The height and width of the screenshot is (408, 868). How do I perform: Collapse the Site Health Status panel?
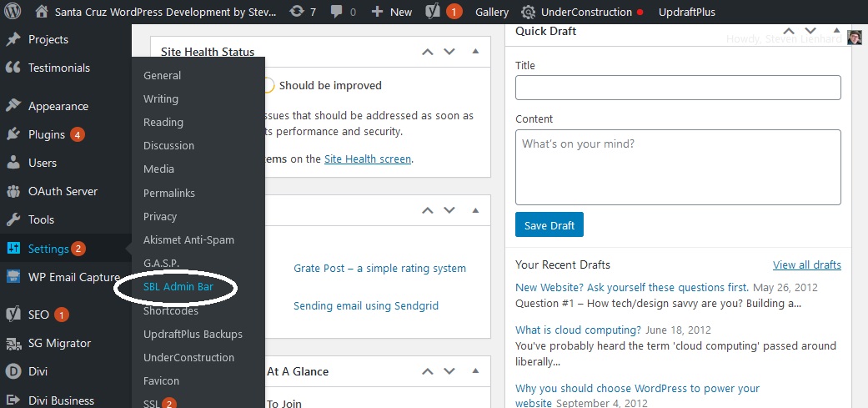(475, 52)
